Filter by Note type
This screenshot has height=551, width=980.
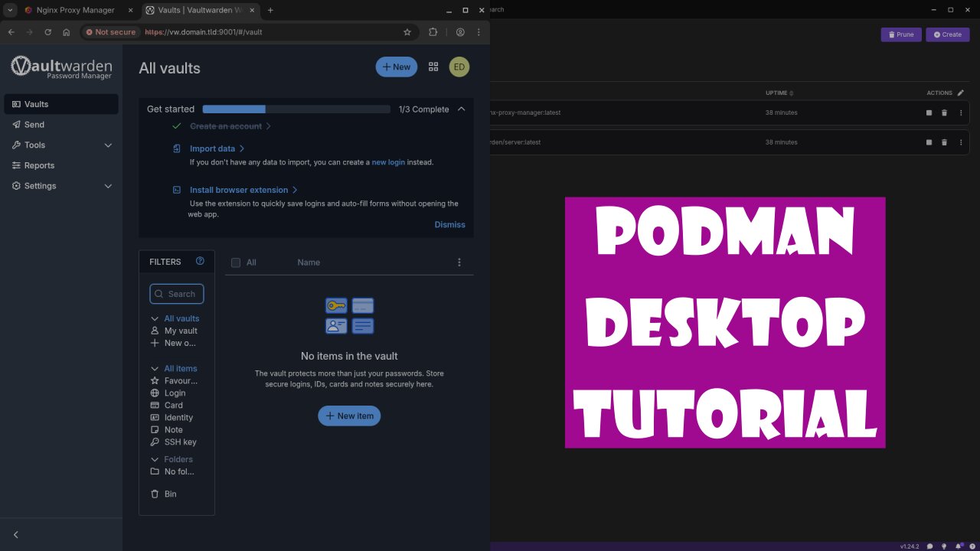click(173, 429)
